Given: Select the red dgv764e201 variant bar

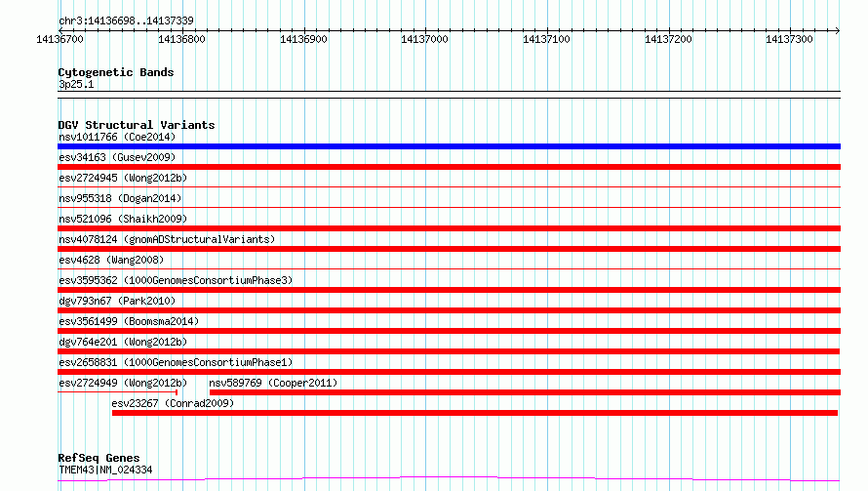Looking at the screenshot, I should pyautogui.click(x=449, y=351).
